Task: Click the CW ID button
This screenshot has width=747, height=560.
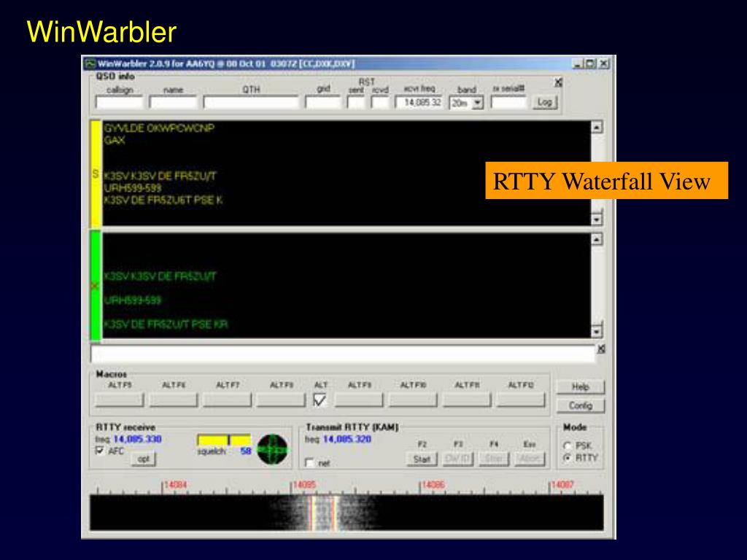Action: (x=458, y=459)
